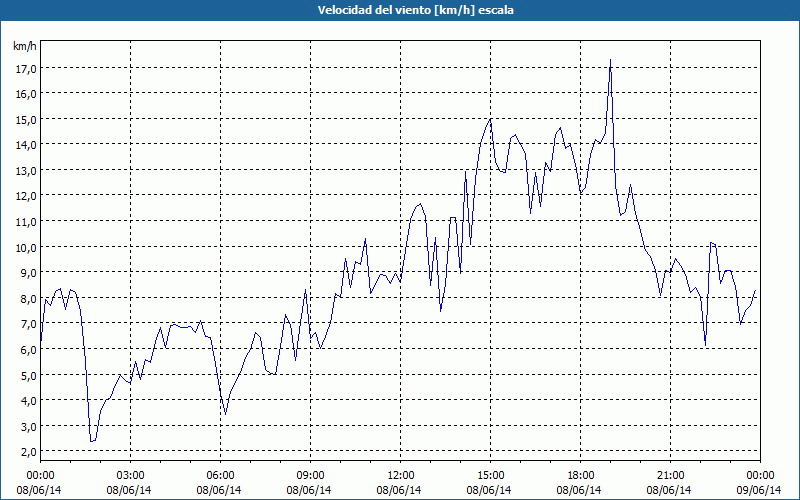Click the '06:00' time axis label
The image size is (800, 500).
(x=220, y=476)
